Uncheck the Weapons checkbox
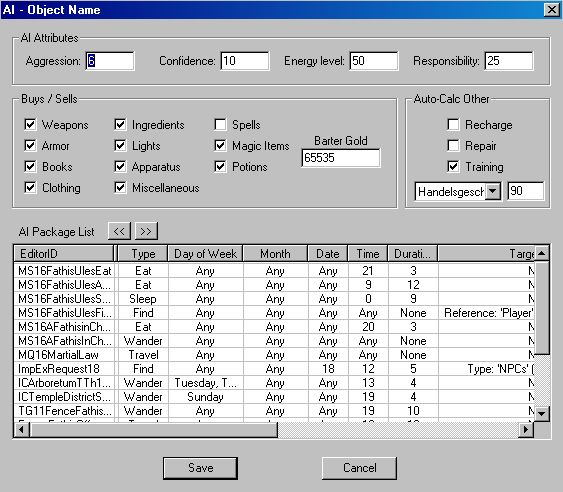 tap(31, 125)
